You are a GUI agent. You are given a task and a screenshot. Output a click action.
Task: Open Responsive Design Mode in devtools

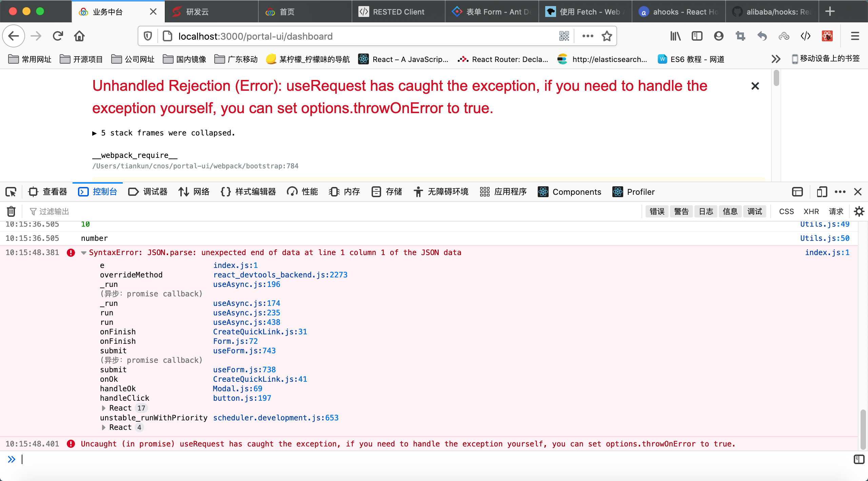click(x=822, y=192)
